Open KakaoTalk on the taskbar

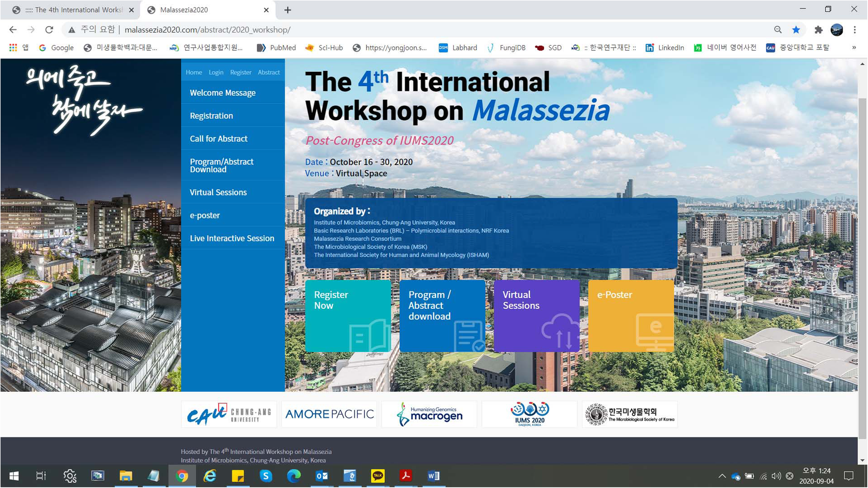(378, 476)
